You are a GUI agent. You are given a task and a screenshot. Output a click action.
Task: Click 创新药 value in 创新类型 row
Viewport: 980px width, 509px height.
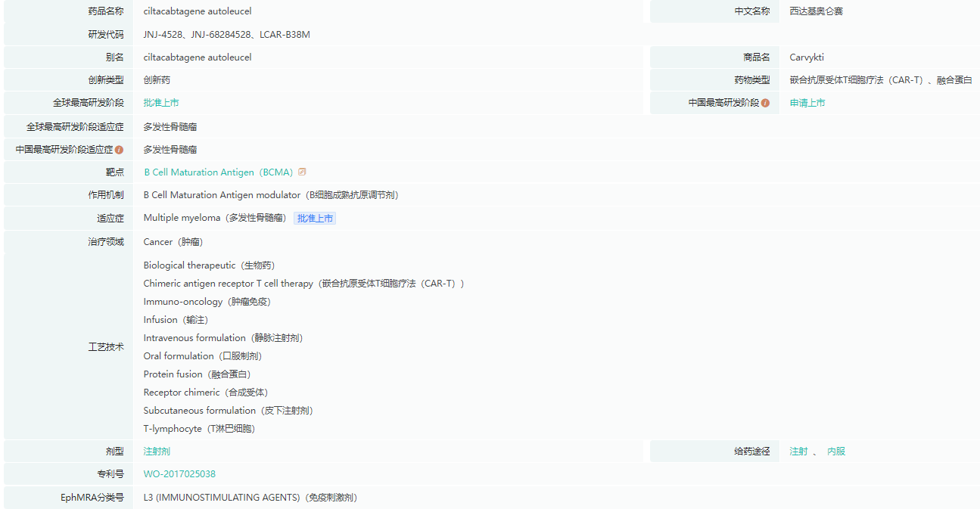157,80
